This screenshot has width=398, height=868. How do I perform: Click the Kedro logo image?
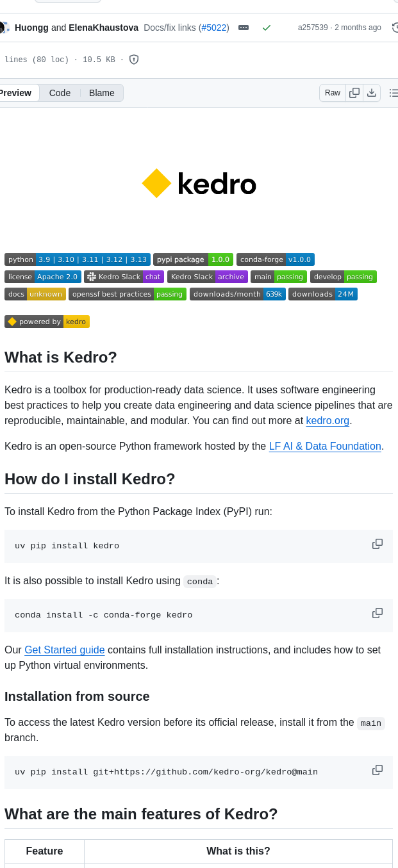tap(199, 183)
